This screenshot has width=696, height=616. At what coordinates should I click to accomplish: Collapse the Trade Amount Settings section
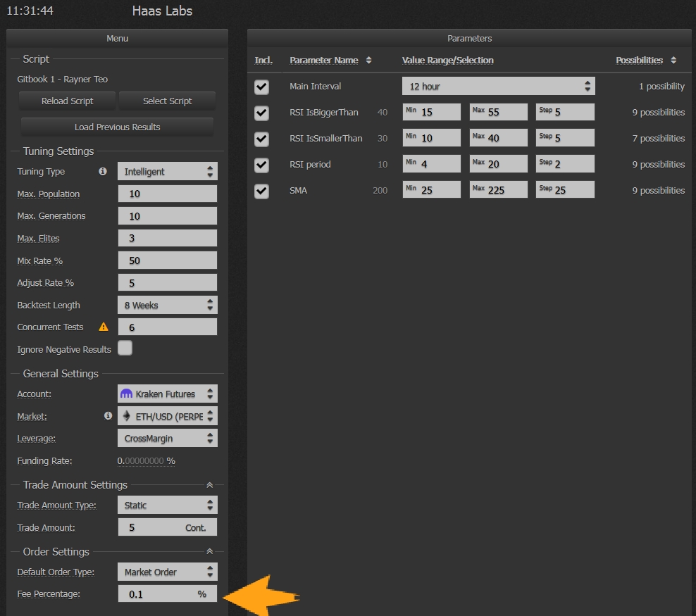209,485
